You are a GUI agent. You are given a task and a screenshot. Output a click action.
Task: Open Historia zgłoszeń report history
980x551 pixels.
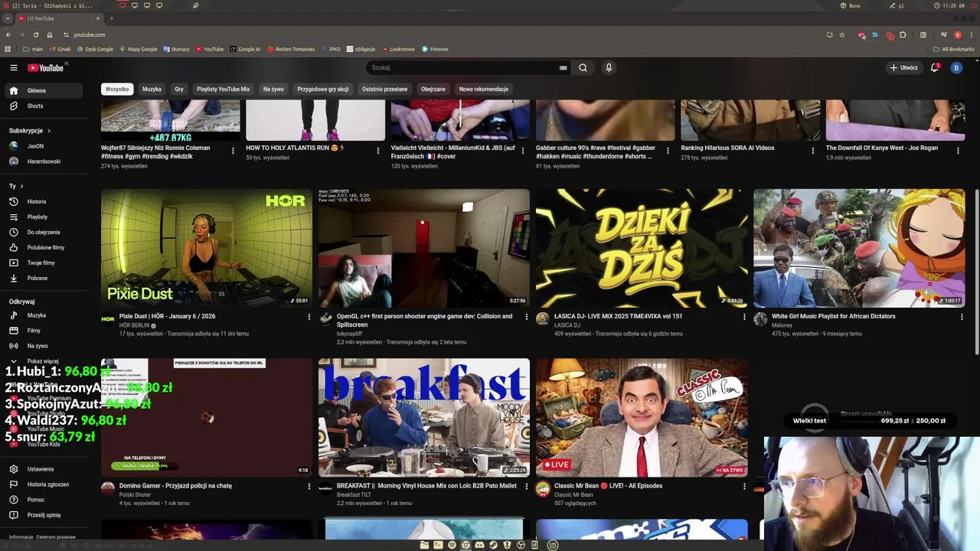[42, 484]
